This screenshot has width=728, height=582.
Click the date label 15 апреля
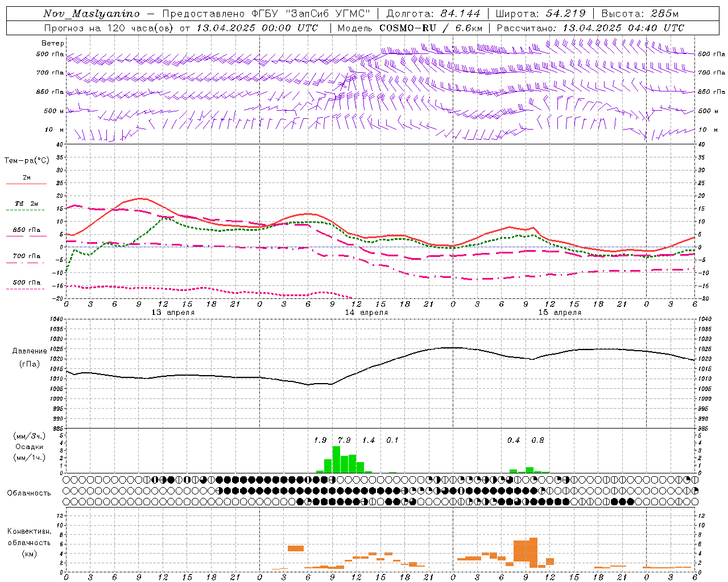coord(560,313)
